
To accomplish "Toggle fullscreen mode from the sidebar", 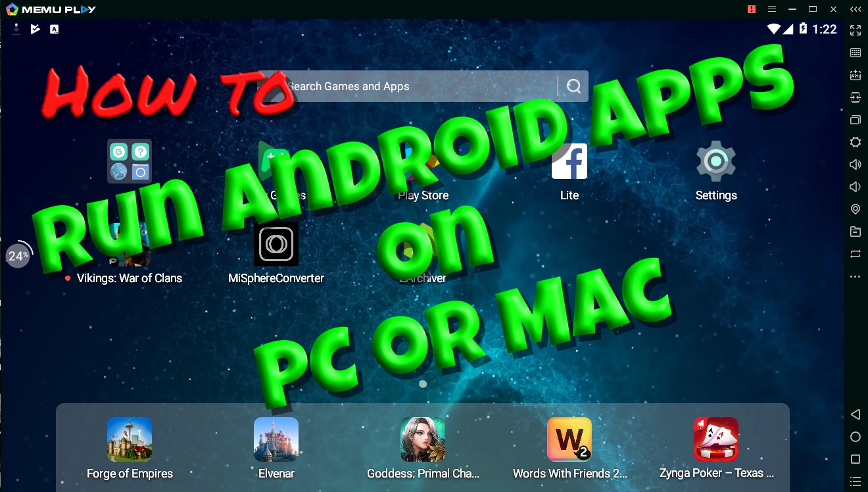I will coord(855,30).
